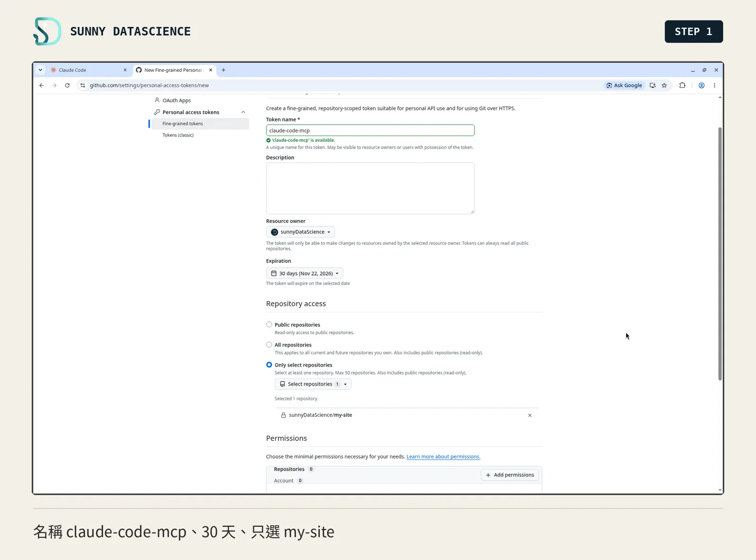Click into the Description text area
The width and height of the screenshot is (756, 560).
370,189
